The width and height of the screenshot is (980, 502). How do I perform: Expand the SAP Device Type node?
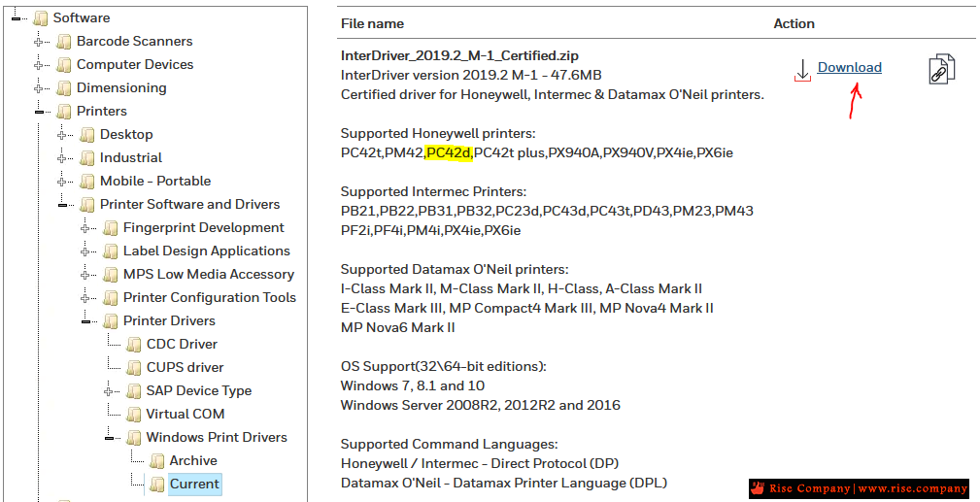coord(110,391)
